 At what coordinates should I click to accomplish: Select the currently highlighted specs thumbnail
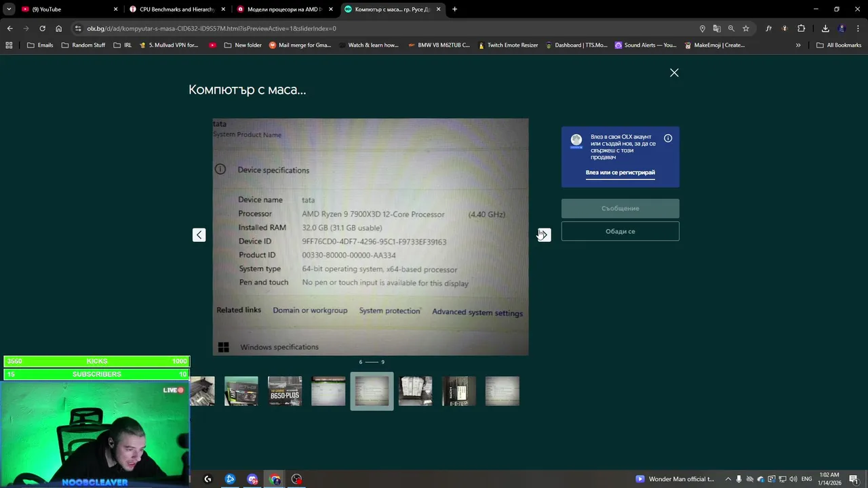tap(372, 391)
